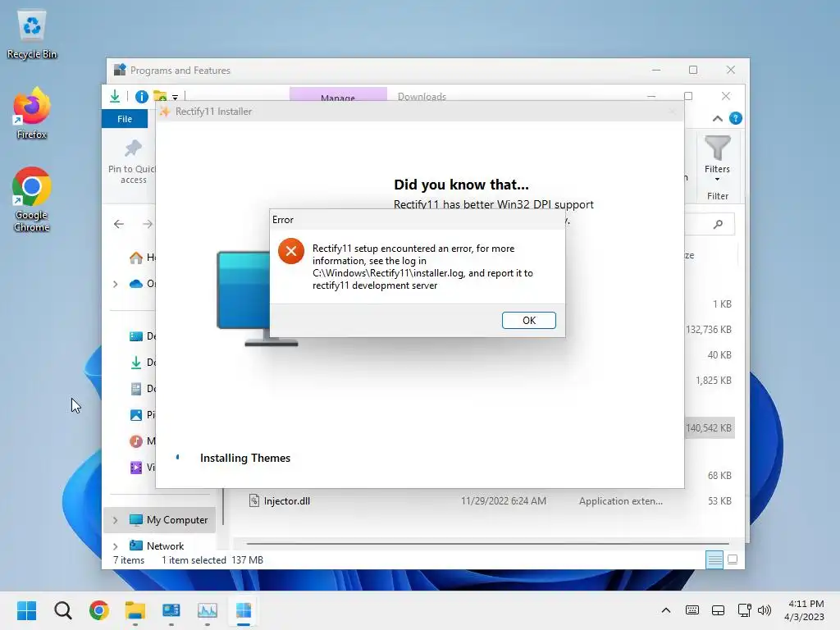Click the horizontal scrollbar in Explorer
The width and height of the screenshot is (840, 630).
click(487, 544)
